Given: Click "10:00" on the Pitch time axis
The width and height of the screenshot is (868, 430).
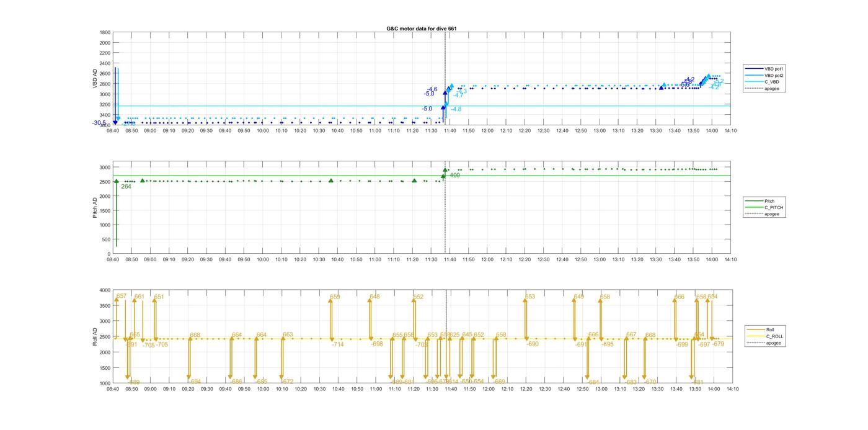Looking at the screenshot, I should click(x=263, y=259).
